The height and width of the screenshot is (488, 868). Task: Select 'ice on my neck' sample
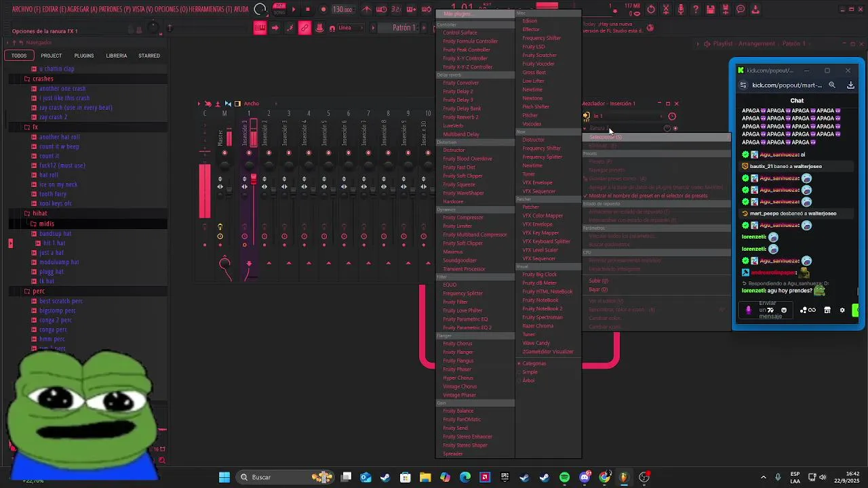(58, 184)
